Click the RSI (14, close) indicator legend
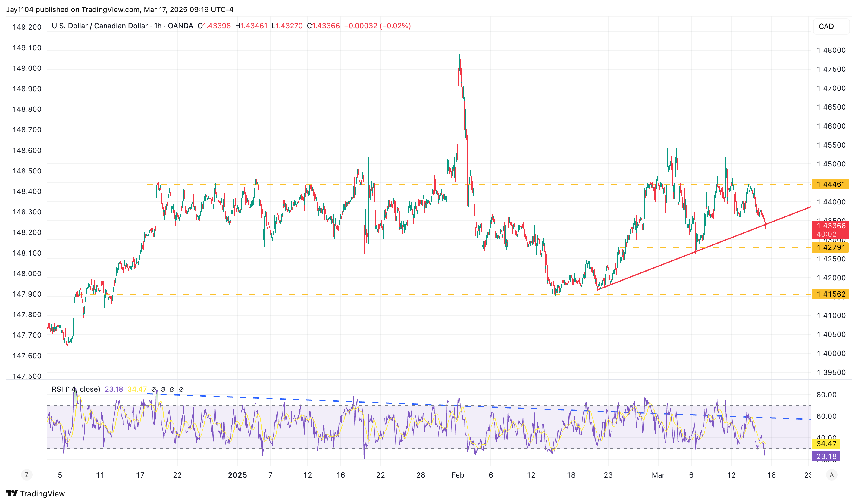Viewport: 858px width, 504px height. coord(76,389)
